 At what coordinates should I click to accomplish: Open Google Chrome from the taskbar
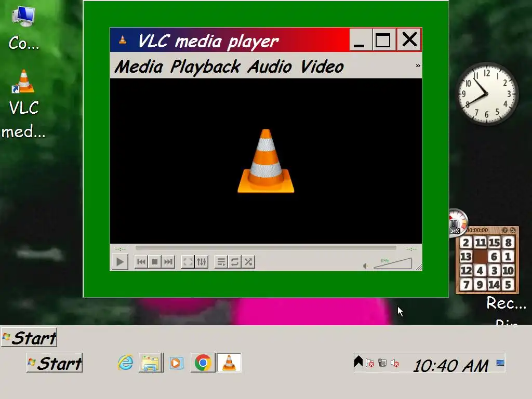(x=203, y=363)
